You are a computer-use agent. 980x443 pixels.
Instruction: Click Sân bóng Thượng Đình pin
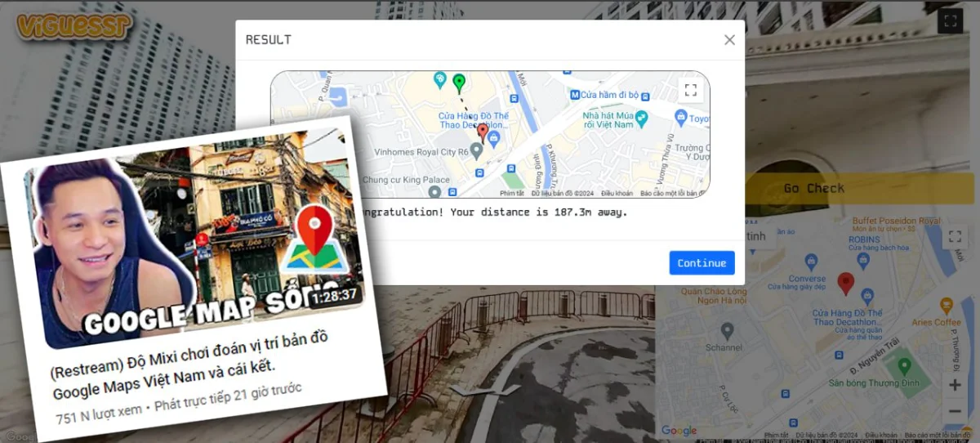click(x=904, y=365)
